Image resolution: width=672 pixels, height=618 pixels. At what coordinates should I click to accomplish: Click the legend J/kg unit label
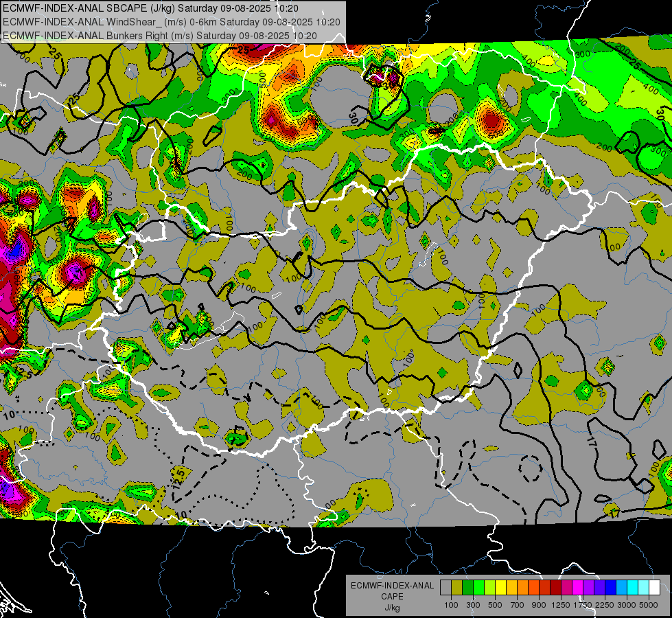tap(393, 608)
